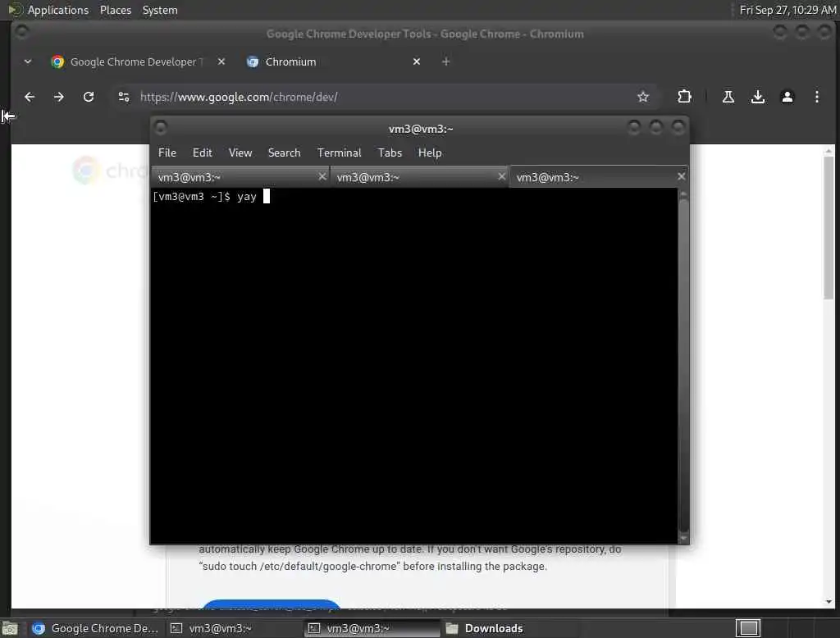840x638 pixels.
Task: Open Chrome Labs flask icon
Action: 728,97
